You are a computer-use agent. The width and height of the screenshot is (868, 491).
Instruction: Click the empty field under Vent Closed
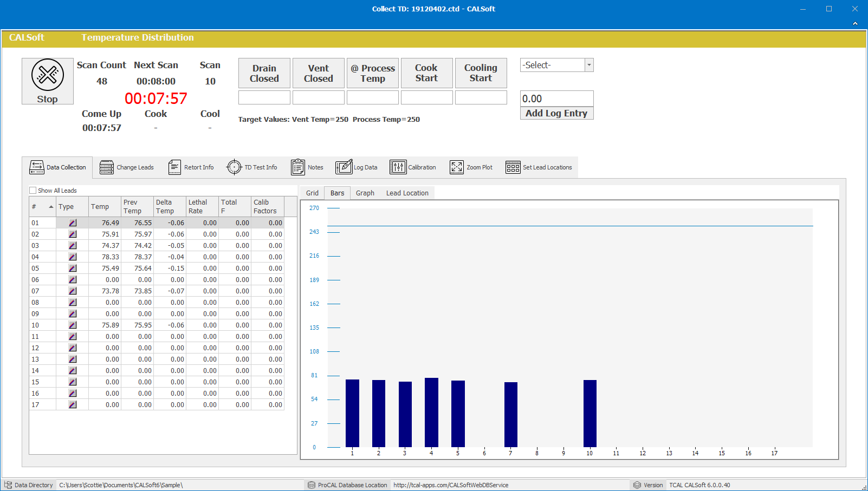click(x=319, y=97)
